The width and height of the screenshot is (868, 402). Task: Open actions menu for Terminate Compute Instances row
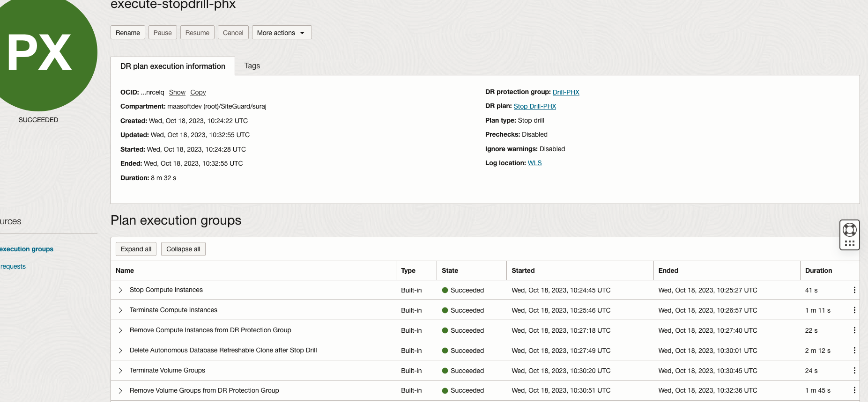coord(854,310)
